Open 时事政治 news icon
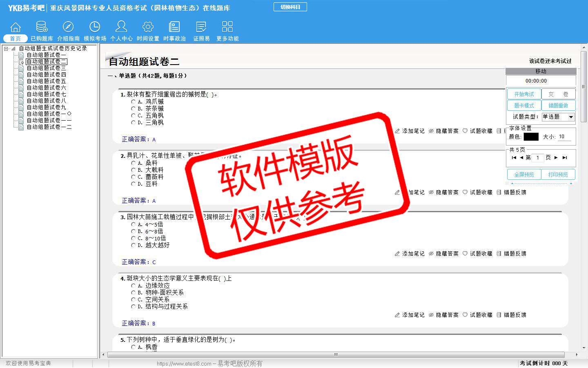The image size is (588, 368). tap(174, 27)
